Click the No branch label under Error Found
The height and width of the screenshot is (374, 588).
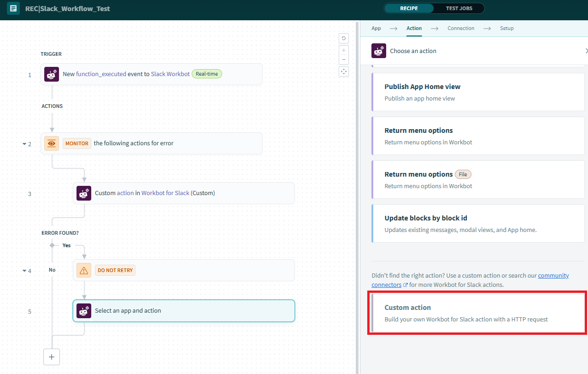(52, 270)
